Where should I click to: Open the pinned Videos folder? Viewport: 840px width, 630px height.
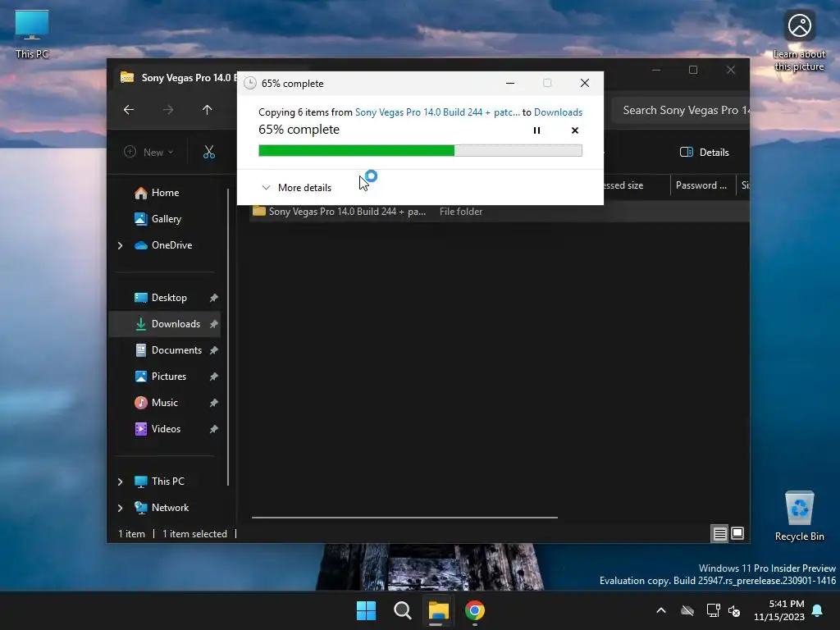166,429
